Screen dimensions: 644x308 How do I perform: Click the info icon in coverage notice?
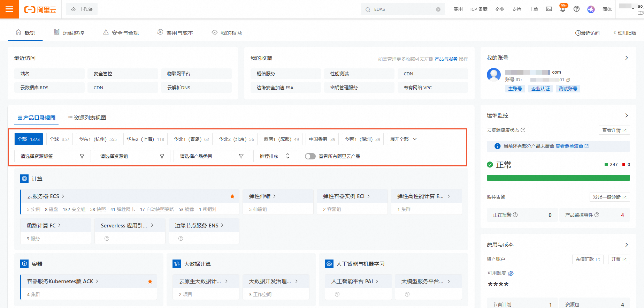[498, 146]
